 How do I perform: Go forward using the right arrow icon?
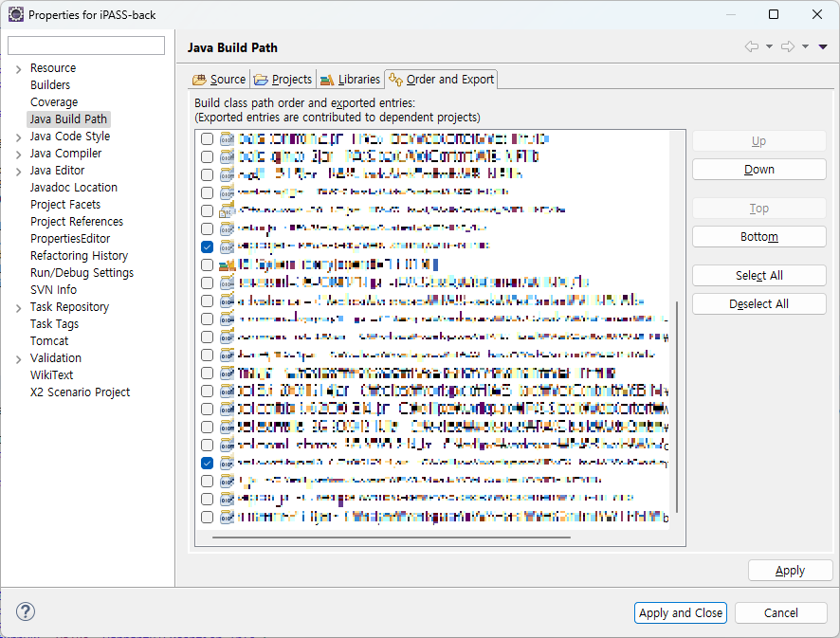788,46
